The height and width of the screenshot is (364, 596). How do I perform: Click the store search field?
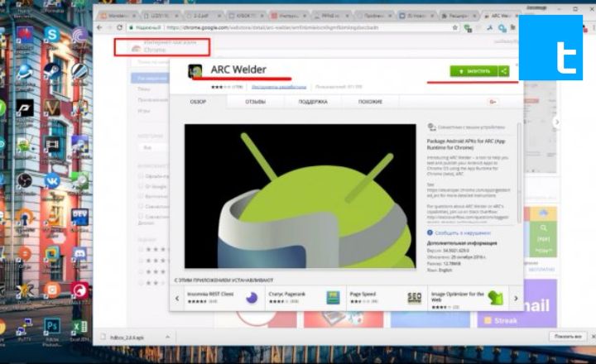click(151, 62)
